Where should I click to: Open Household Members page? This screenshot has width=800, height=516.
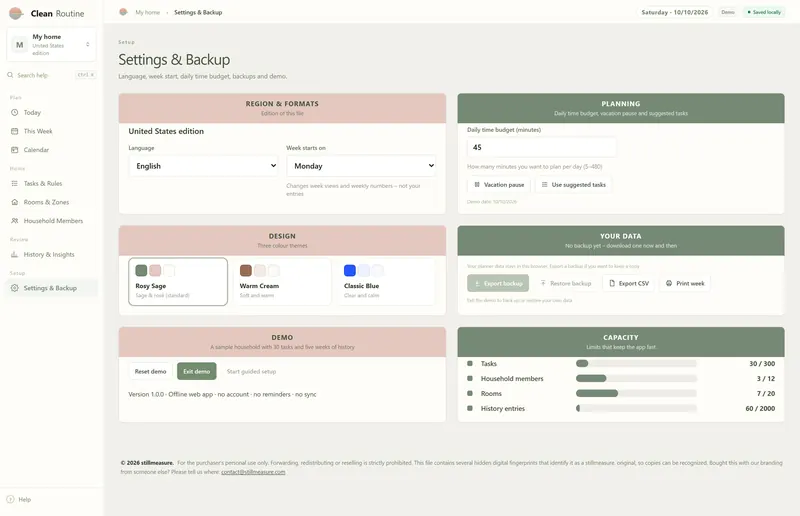(x=51, y=220)
